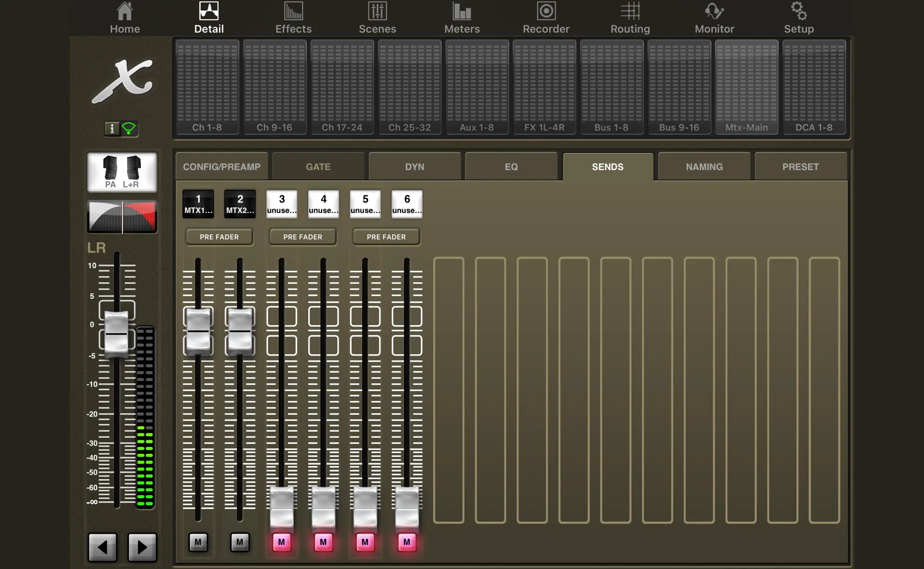Switch to the SENDS tab
This screenshot has height=569, width=924.
click(608, 167)
